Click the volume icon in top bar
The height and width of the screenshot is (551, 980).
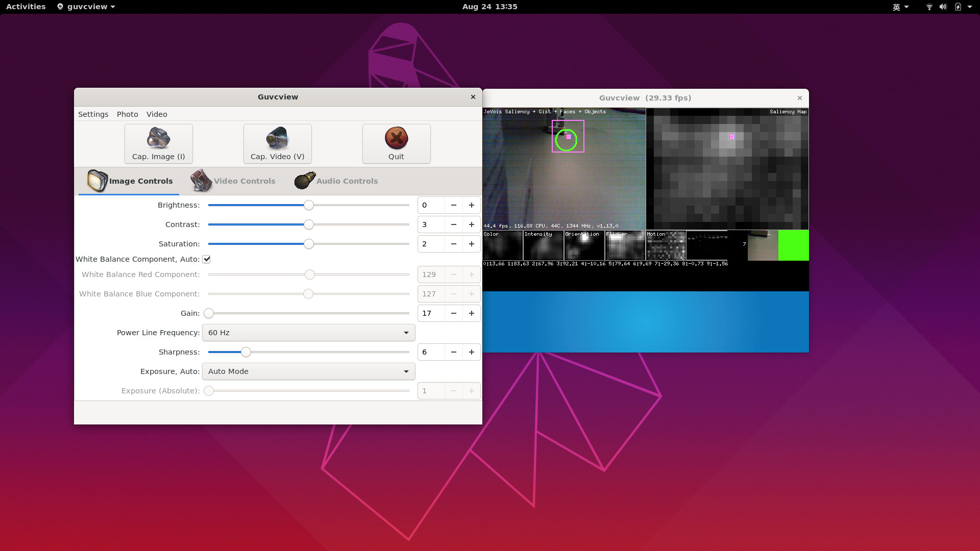pos(943,7)
